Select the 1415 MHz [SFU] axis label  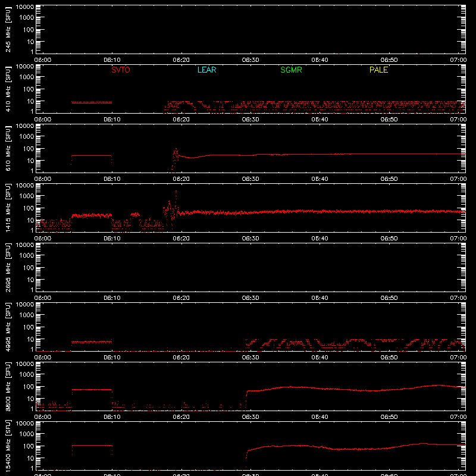8,208
